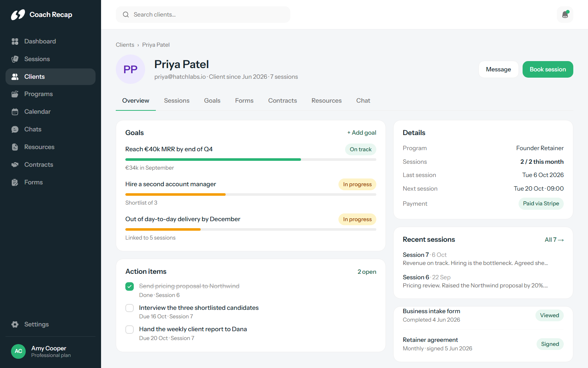Click the Forms clipboard icon
This screenshot has height=368, width=588.
click(x=15, y=183)
